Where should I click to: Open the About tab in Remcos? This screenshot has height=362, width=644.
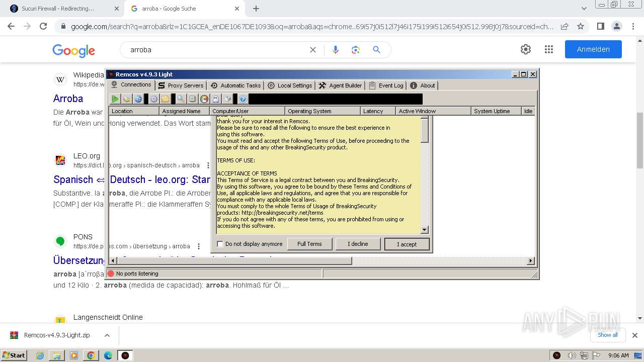point(423,85)
